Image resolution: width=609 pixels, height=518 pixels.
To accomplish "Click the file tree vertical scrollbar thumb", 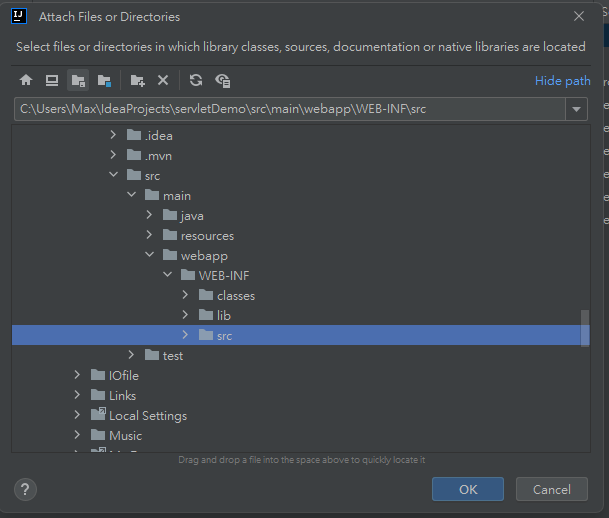I will click(585, 328).
